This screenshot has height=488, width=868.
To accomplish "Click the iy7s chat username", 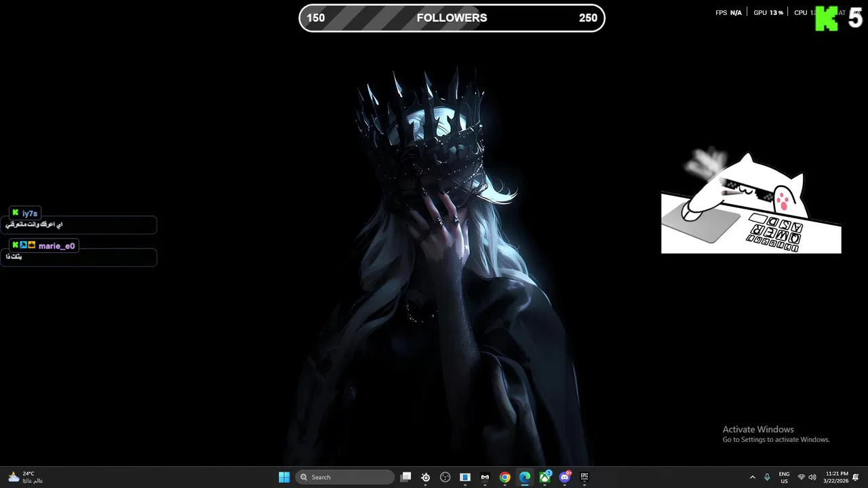I will 30,213.
